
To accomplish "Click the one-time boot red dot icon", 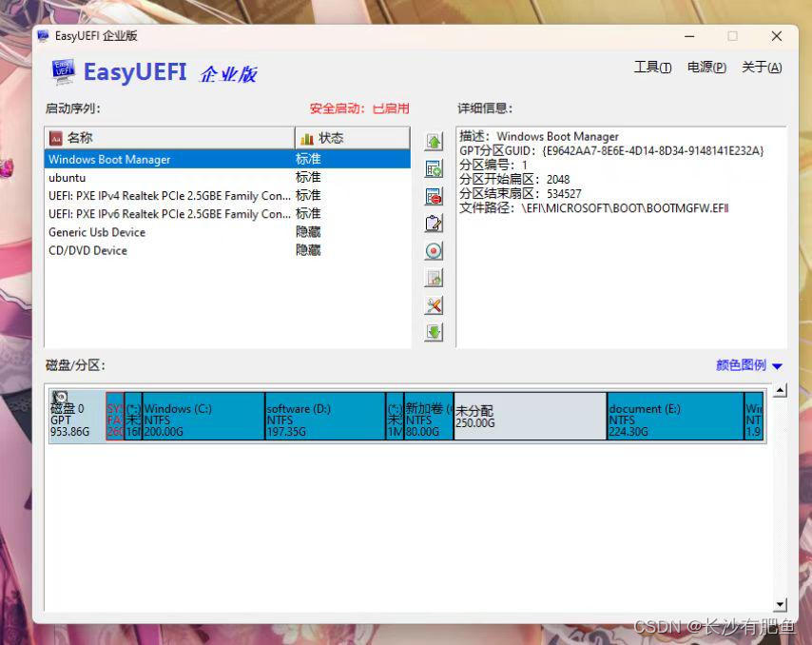I will (434, 251).
